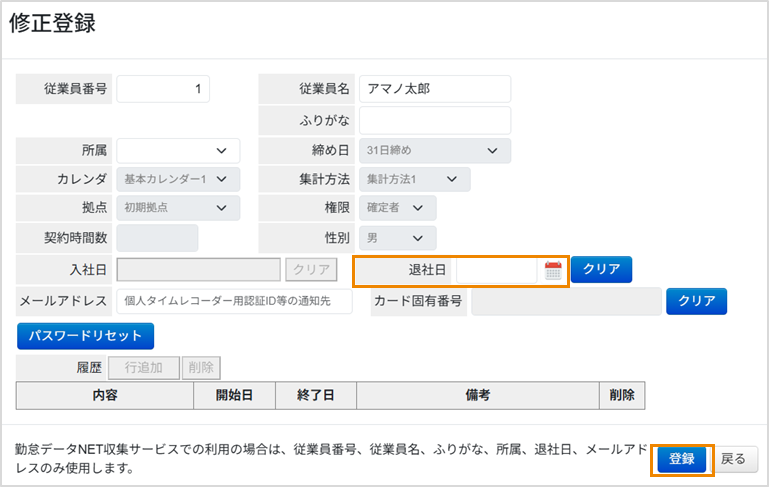Click the メールアドレス input field
This screenshot has width=769, height=487.
234,301
